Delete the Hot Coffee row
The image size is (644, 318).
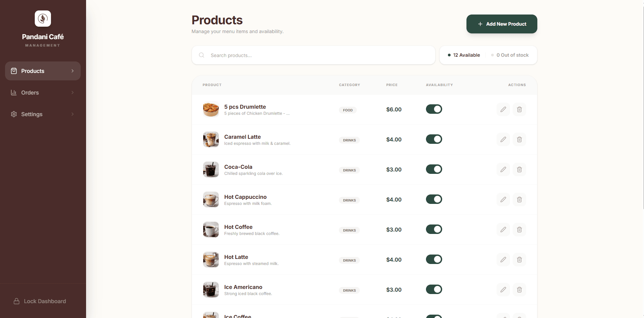[x=519, y=230]
